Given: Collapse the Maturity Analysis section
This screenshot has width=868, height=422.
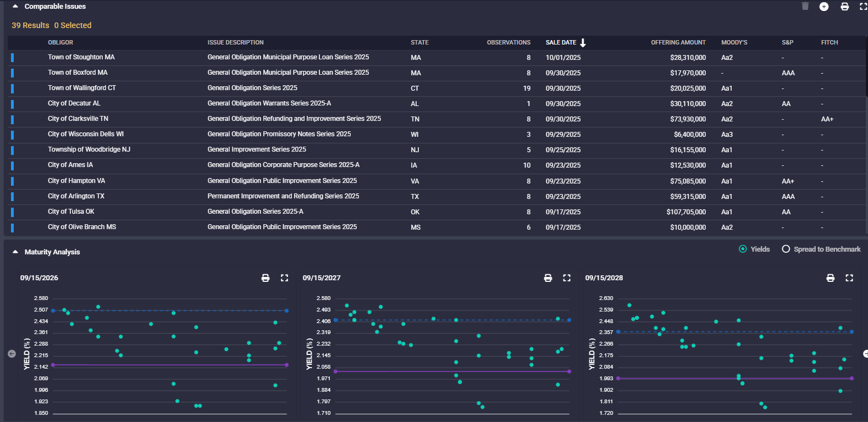Looking at the screenshot, I should click(x=15, y=252).
